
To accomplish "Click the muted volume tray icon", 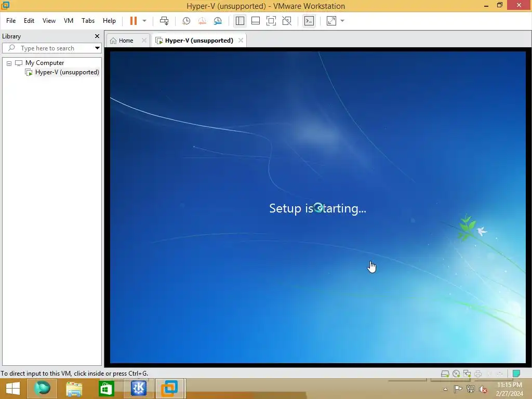I will (x=483, y=389).
